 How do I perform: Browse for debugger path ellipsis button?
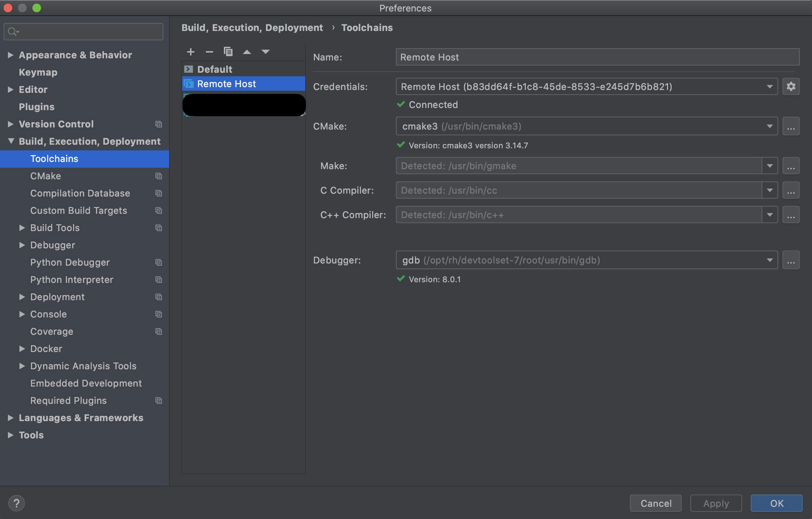[791, 260]
